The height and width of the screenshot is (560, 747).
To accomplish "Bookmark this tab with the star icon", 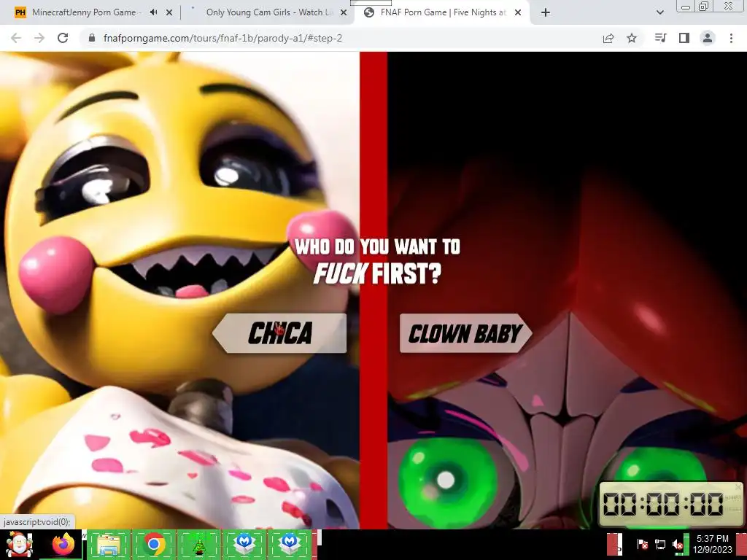I will point(632,38).
